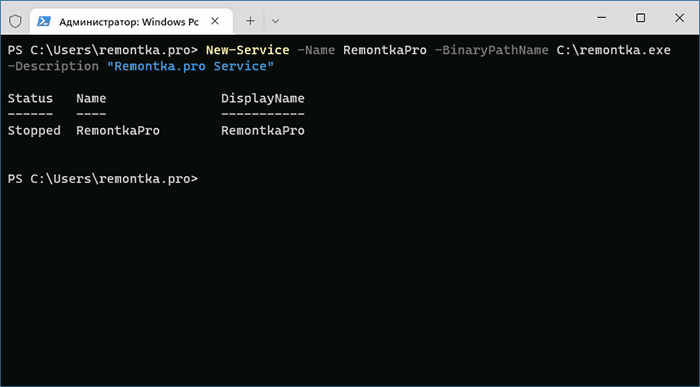Screen dimensions: 700x387
Task: Click the -Description parameter text
Action: click(53, 66)
